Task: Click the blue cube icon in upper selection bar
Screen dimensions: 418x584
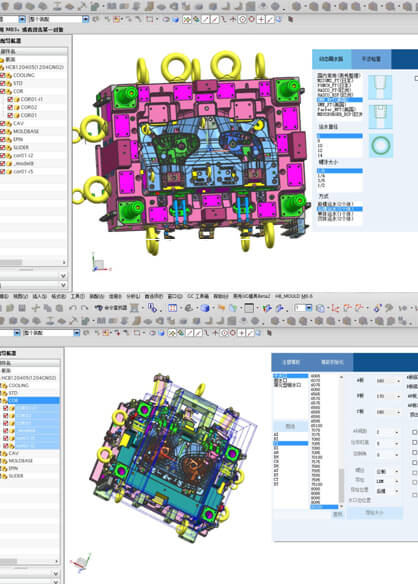Action: coord(175,19)
